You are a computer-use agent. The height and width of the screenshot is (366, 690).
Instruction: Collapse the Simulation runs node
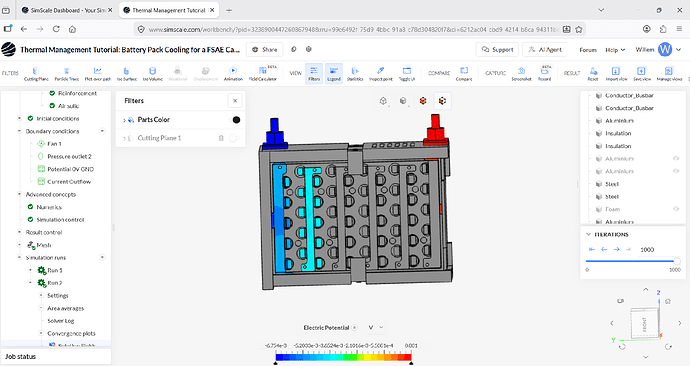coord(19,257)
